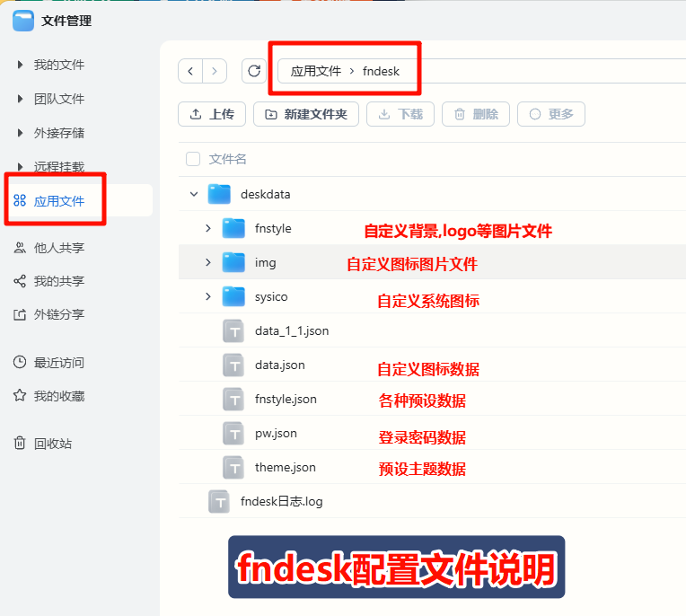Image resolution: width=686 pixels, height=616 pixels.
Task: Go forward using the right arrow
Action: [x=215, y=71]
